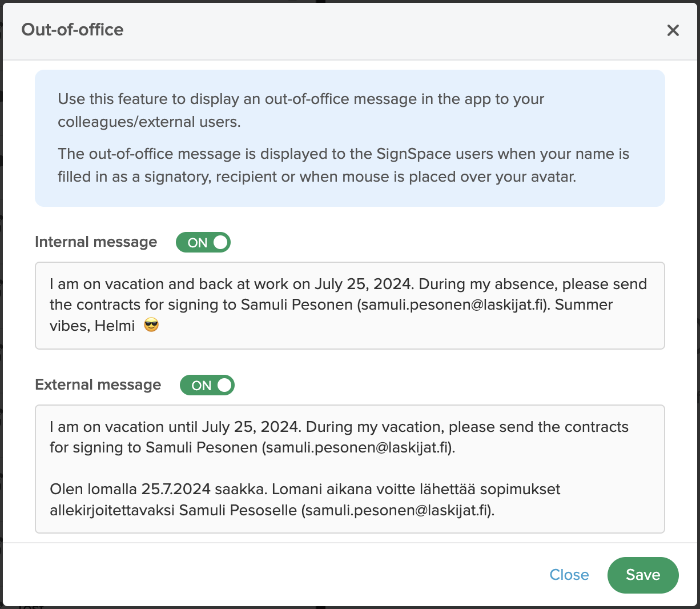Click into the Internal message text box
Screen dimensions: 700x609
pyautogui.click(x=350, y=306)
